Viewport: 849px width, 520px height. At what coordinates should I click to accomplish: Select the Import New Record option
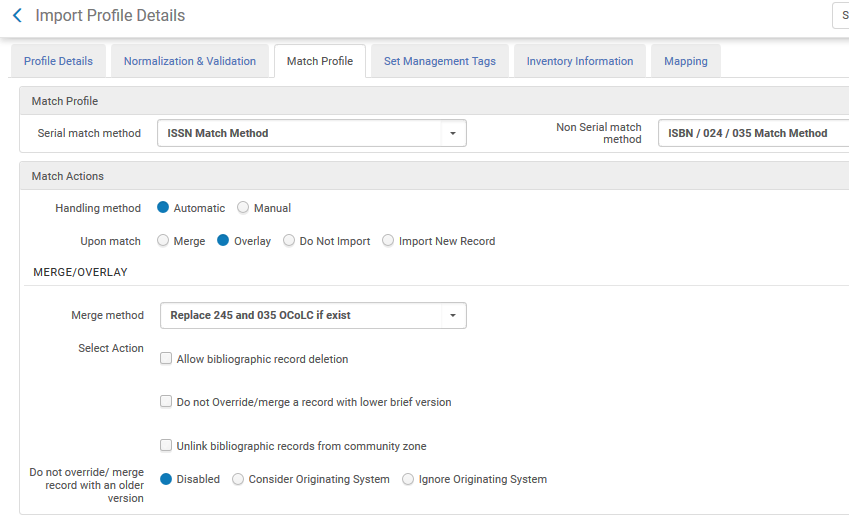tap(388, 241)
